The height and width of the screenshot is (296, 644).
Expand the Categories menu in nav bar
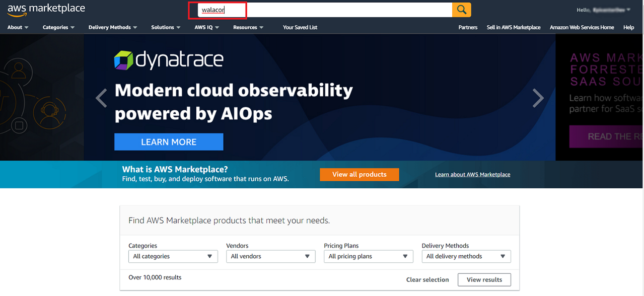pyautogui.click(x=58, y=27)
